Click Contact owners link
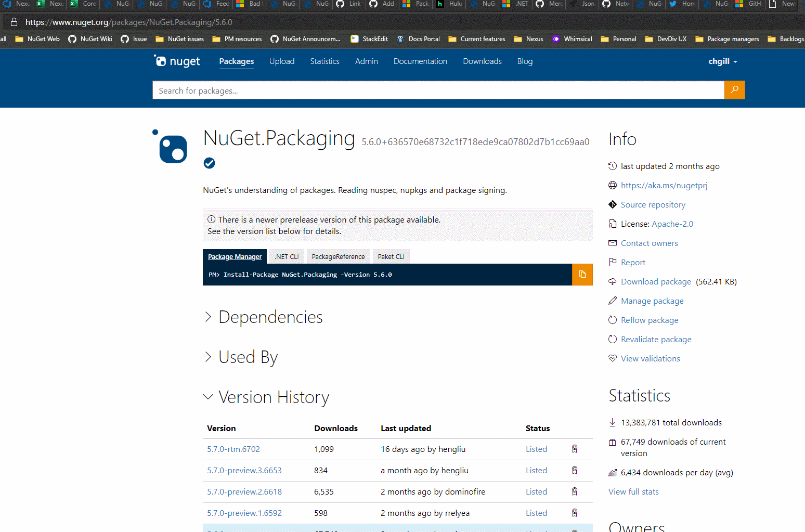The height and width of the screenshot is (532, 805). point(649,243)
